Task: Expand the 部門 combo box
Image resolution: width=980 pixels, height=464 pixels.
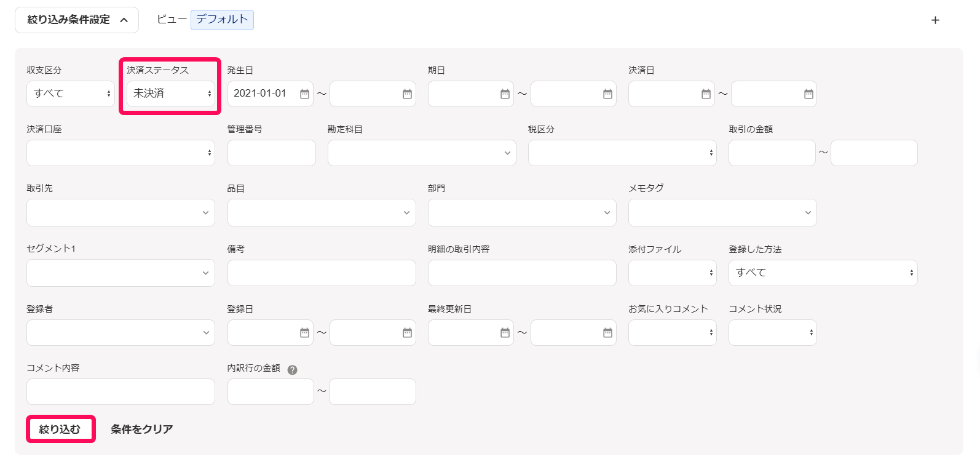Action: (522, 212)
